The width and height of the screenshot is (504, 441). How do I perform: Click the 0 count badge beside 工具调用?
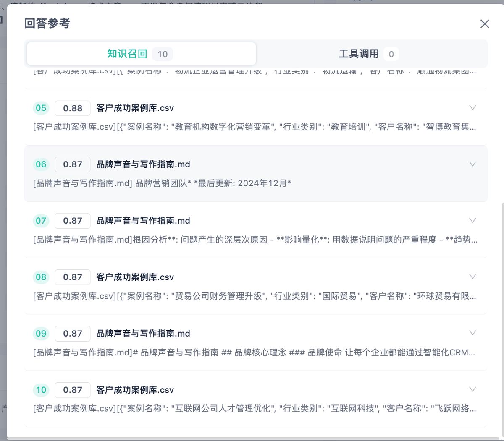coord(391,54)
